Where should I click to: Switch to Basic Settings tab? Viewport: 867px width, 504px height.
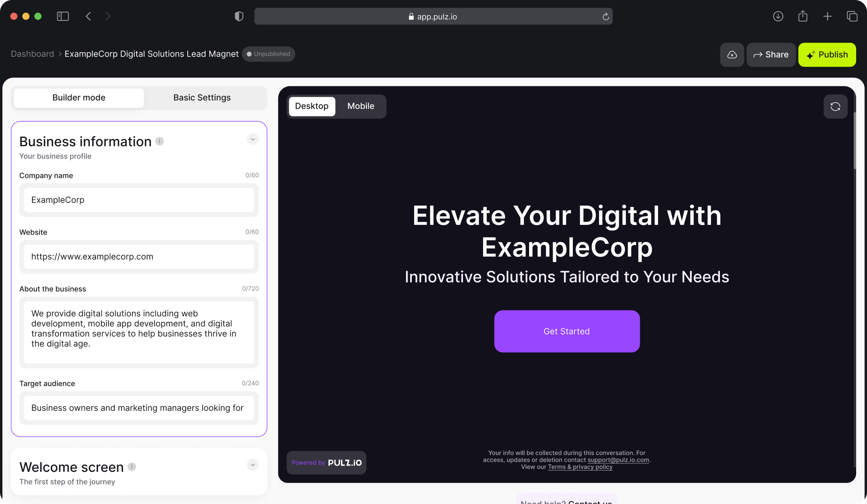201,97
